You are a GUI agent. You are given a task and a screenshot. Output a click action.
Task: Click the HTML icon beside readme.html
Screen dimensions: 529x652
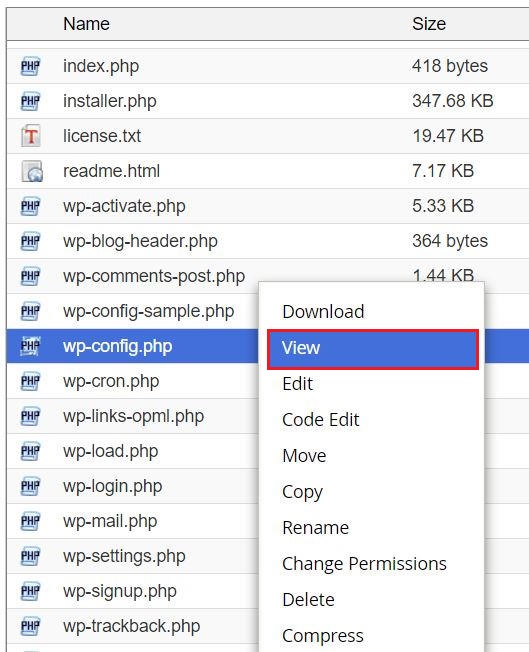[x=32, y=171]
